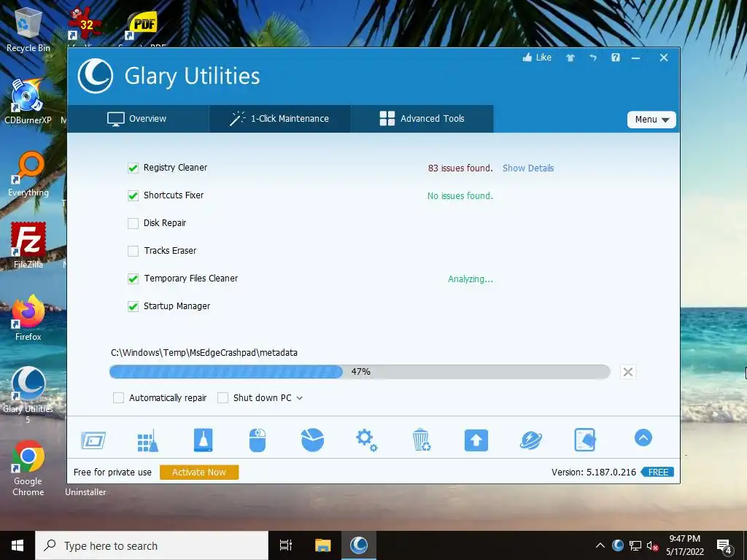Uncheck the Temporary Files Cleaner checkbox
The height and width of the screenshot is (560, 747).
point(133,279)
